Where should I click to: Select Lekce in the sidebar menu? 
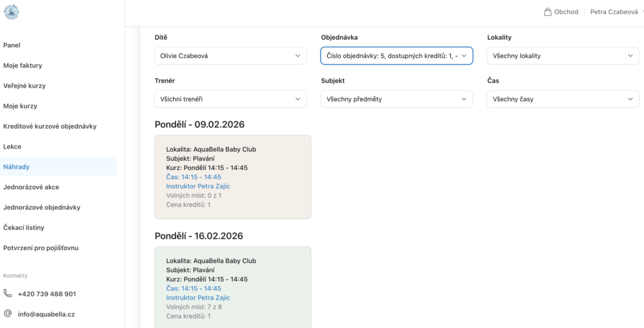tap(13, 147)
